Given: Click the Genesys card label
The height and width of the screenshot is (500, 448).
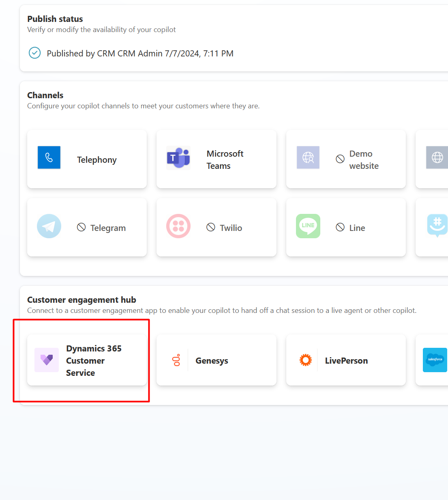Looking at the screenshot, I should tap(212, 360).
